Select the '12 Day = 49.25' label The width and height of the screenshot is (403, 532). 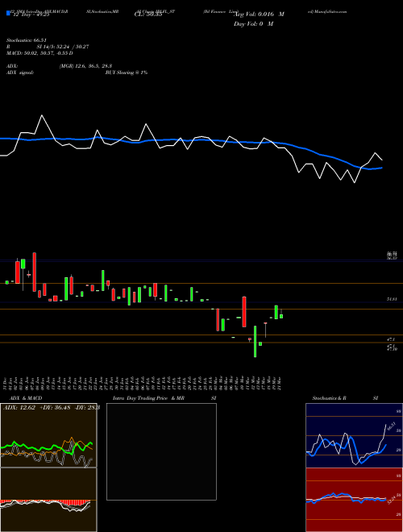click(x=30, y=15)
